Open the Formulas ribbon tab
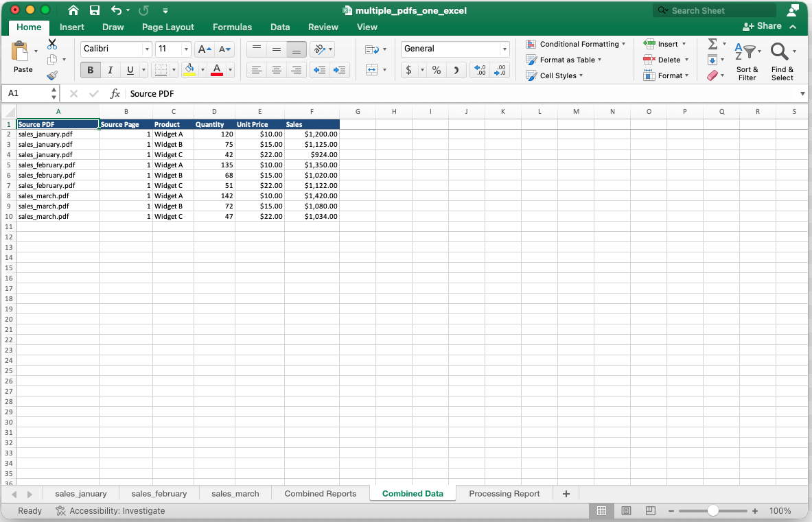This screenshot has height=522, width=812. [x=232, y=27]
